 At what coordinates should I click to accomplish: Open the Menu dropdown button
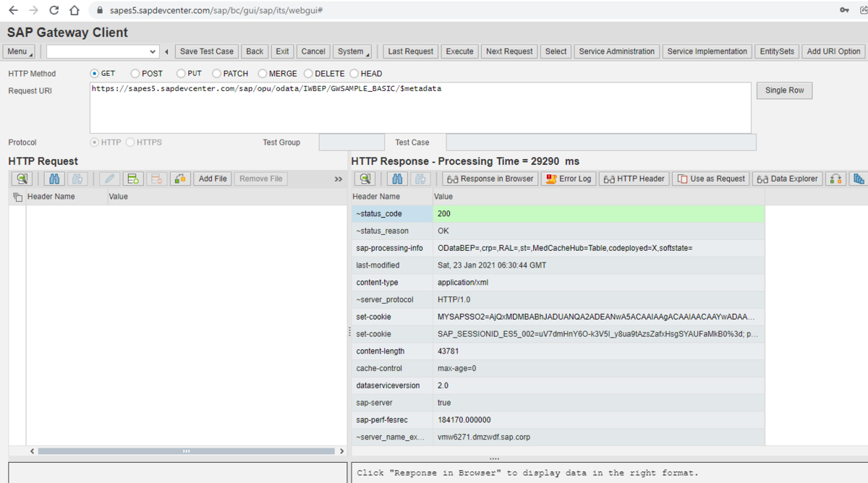[x=19, y=51]
